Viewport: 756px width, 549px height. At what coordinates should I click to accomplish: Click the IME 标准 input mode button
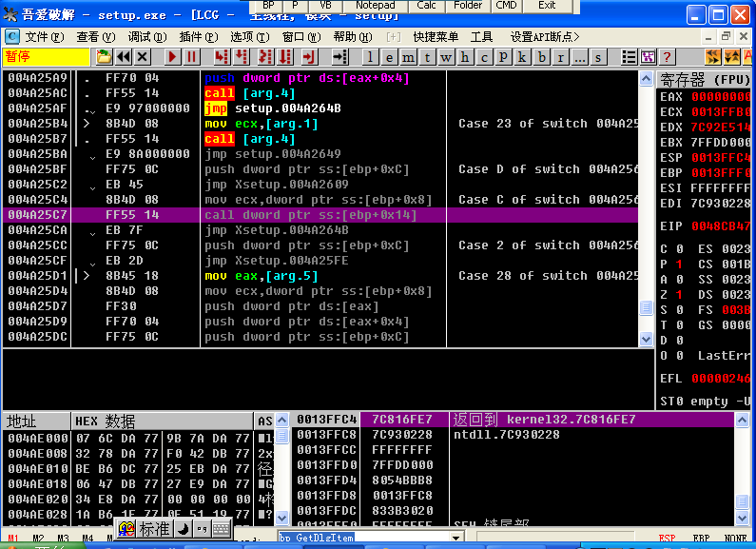(x=154, y=529)
